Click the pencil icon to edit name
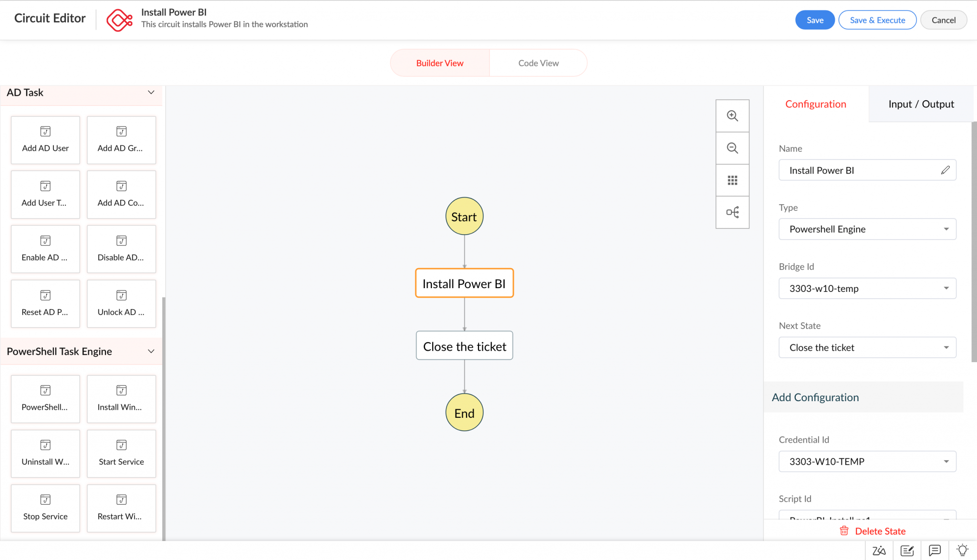 click(x=945, y=170)
